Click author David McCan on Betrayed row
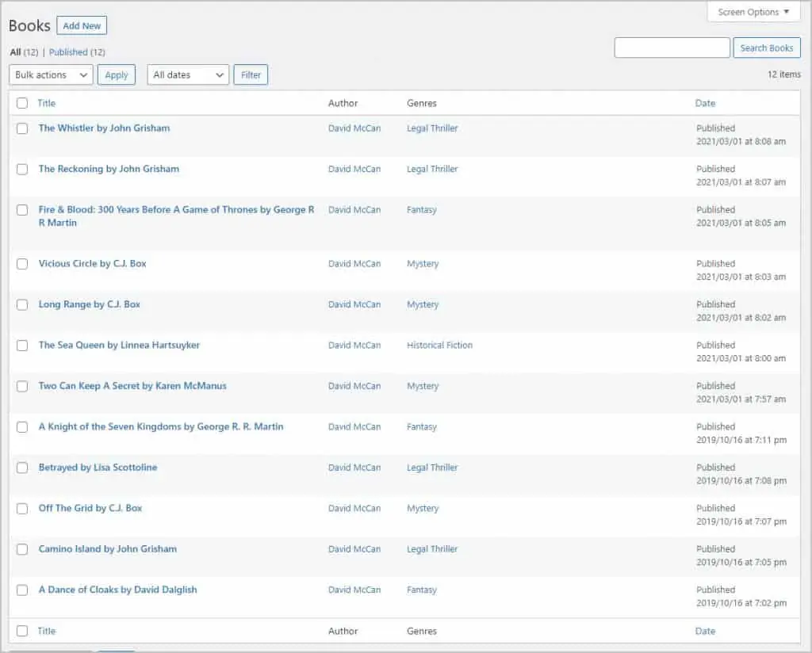 click(354, 468)
